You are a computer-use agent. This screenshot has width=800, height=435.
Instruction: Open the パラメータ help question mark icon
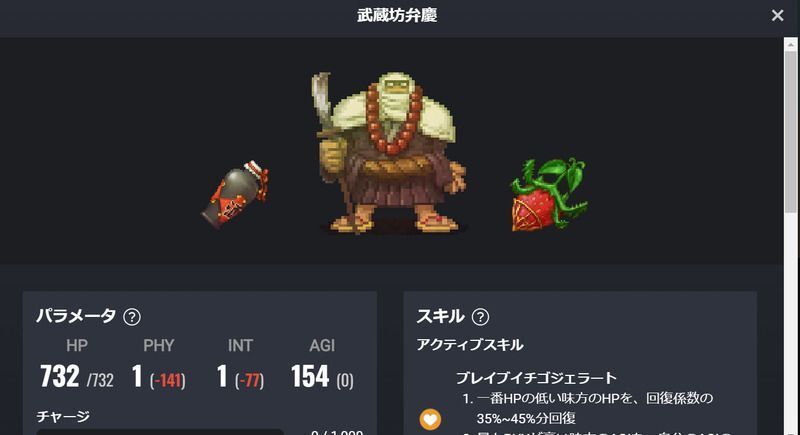(x=132, y=317)
